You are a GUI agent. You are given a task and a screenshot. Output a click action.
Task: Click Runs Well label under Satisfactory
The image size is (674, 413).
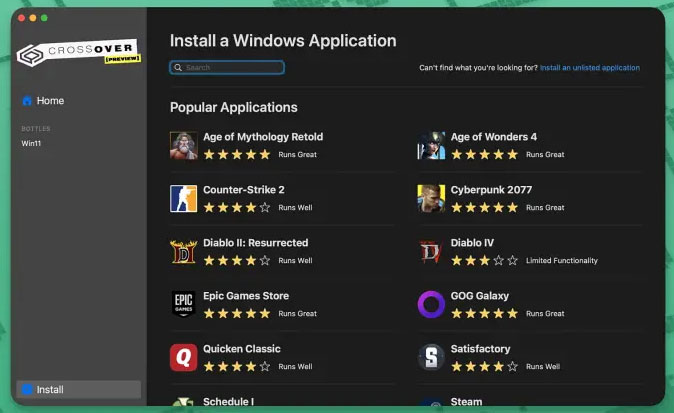tap(543, 367)
